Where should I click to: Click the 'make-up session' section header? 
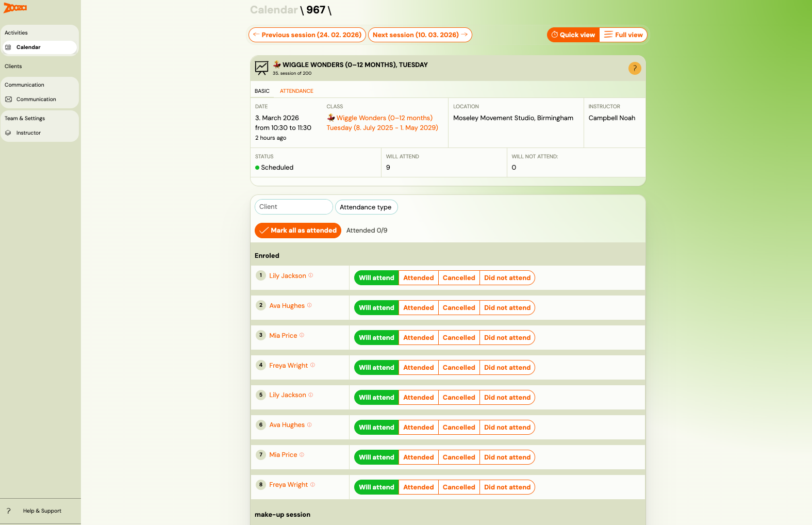point(283,515)
